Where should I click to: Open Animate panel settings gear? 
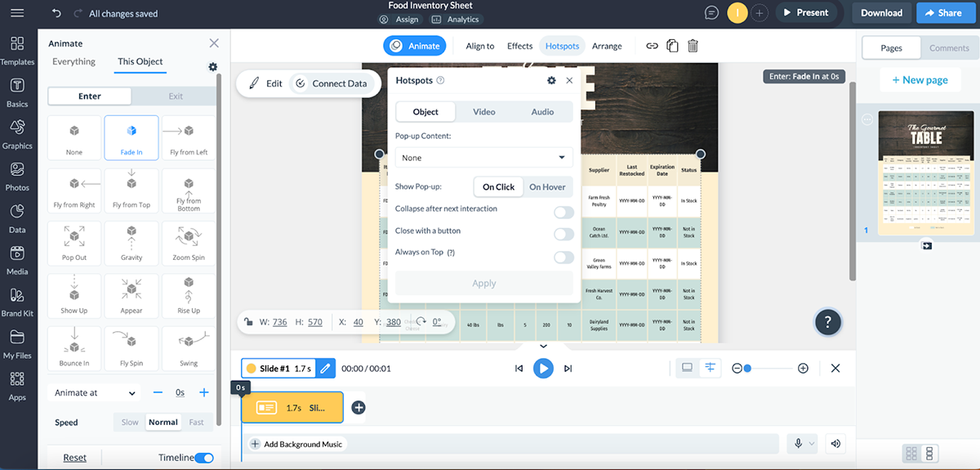pyautogui.click(x=213, y=67)
